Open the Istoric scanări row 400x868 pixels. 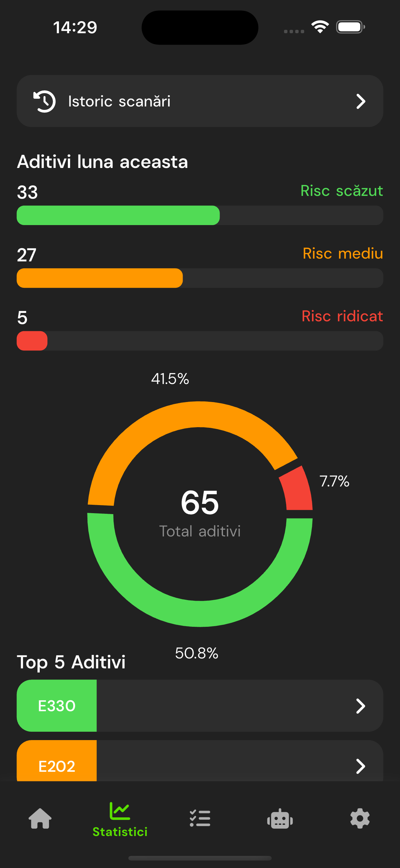tap(200, 101)
